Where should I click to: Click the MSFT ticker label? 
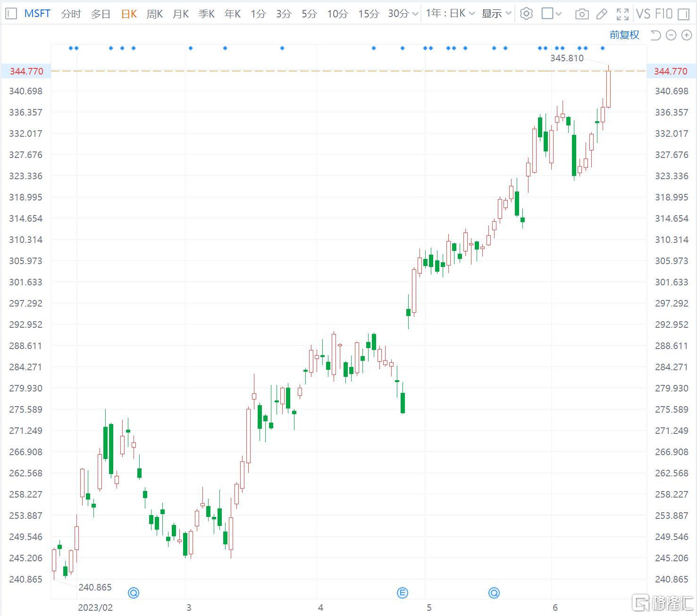(x=37, y=14)
